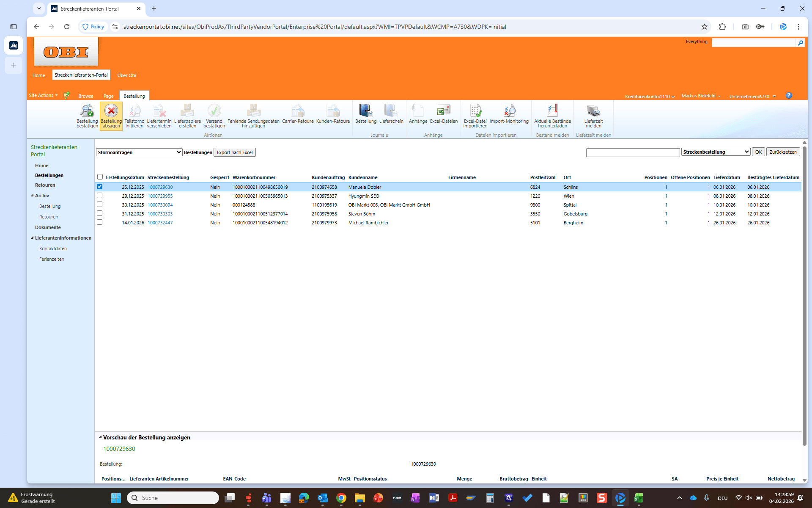Open the Anhänge attachments icon

418,113
